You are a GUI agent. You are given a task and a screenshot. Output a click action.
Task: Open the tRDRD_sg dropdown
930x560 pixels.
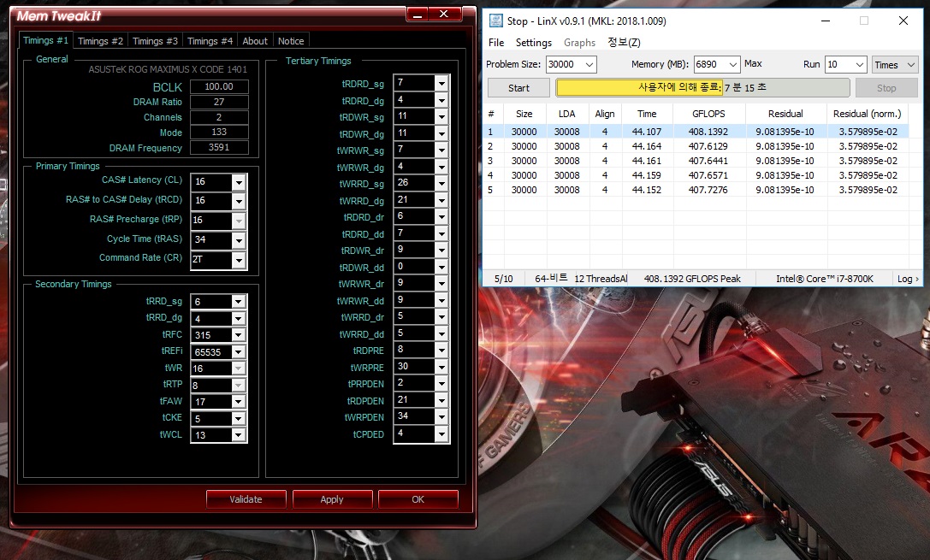(441, 84)
